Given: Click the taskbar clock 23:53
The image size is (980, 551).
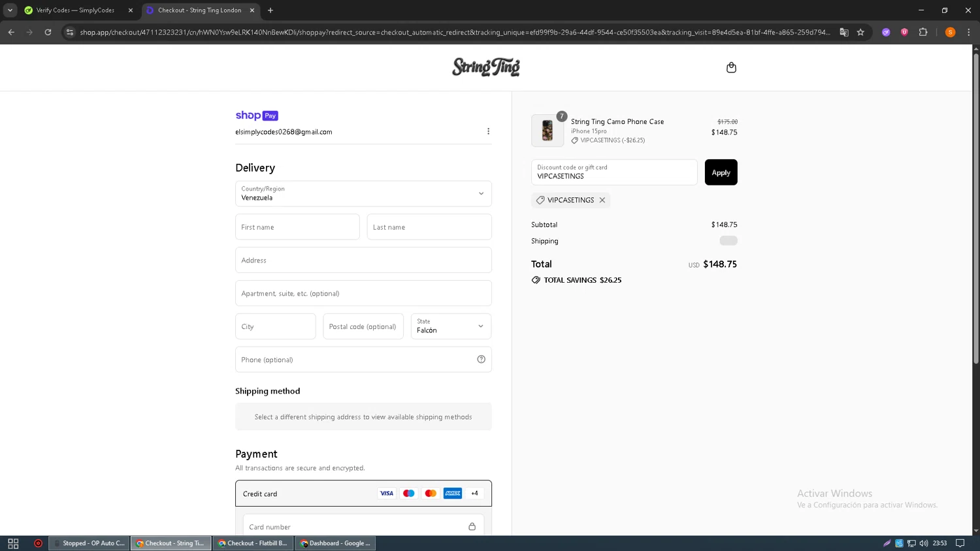Looking at the screenshot, I should [939, 543].
